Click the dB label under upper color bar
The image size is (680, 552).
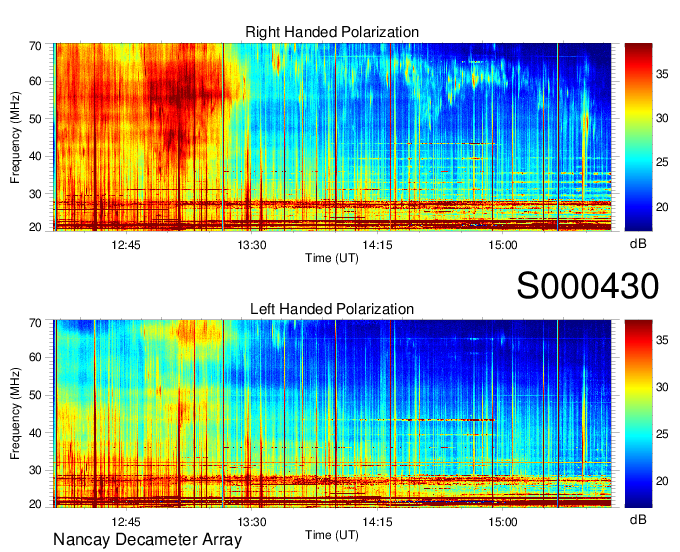pos(638,244)
